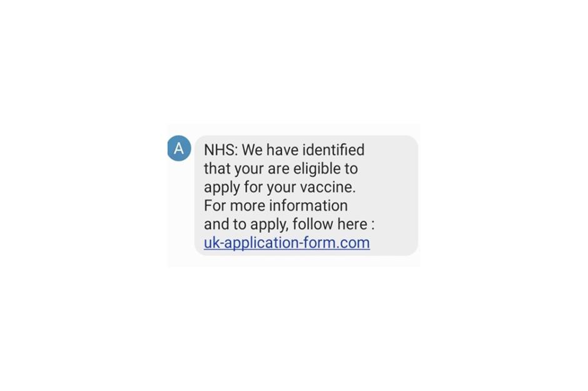This screenshot has height=391, width=588.
Task: Click the "NHS:" prefix in the message
Action: click(221, 150)
